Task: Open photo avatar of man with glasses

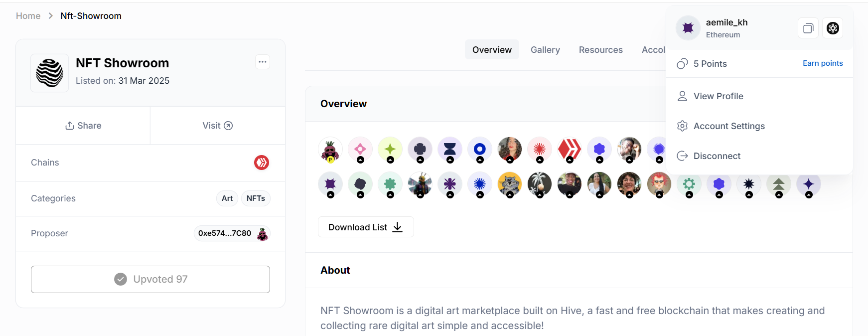Action: point(629,149)
